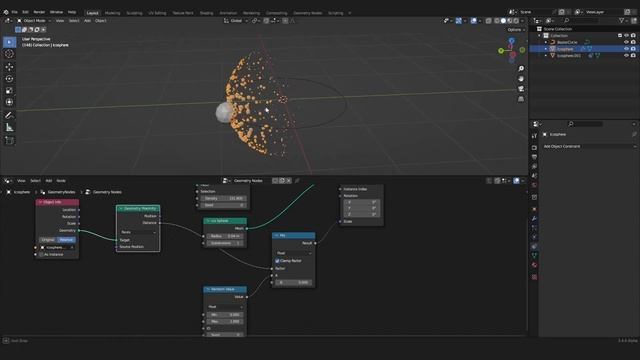Adjust Ico Sphere Radius value field
The height and width of the screenshot is (360, 640).
(225, 236)
